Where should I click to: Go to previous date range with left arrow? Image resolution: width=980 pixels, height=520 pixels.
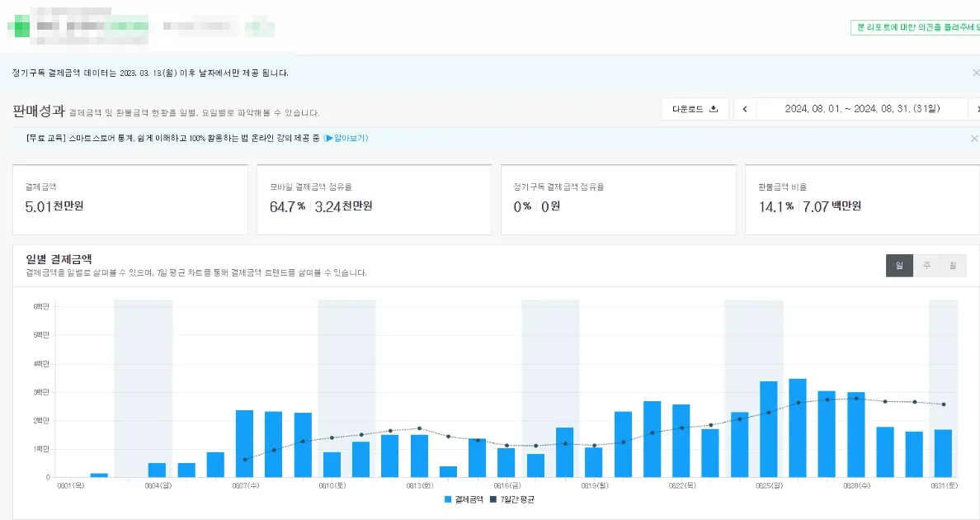point(745,109)
